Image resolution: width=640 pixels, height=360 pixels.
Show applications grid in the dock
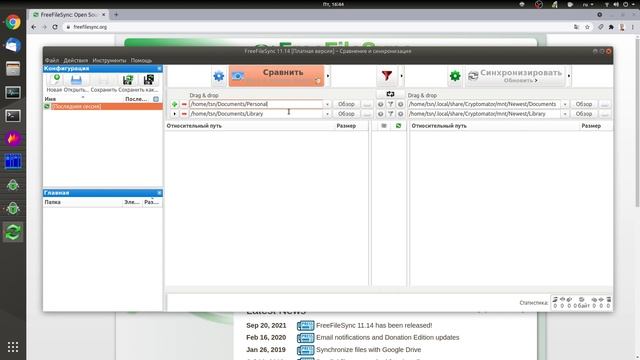tap(13, 347)
